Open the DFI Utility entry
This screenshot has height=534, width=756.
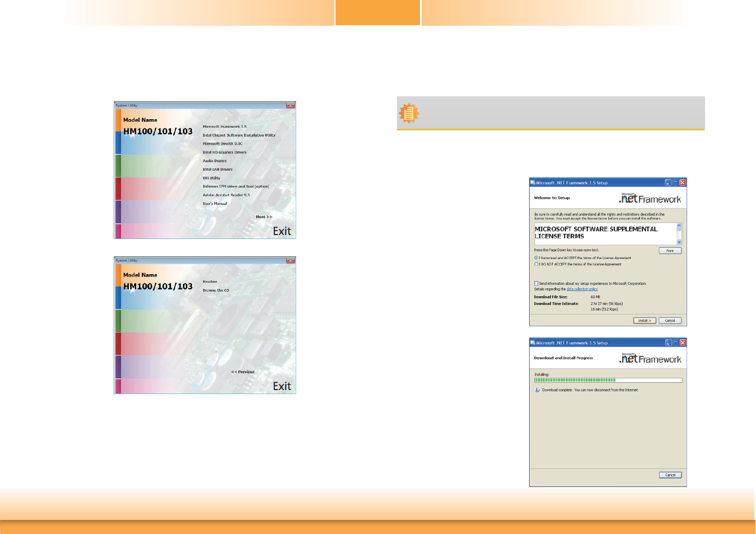coord(211,178)
